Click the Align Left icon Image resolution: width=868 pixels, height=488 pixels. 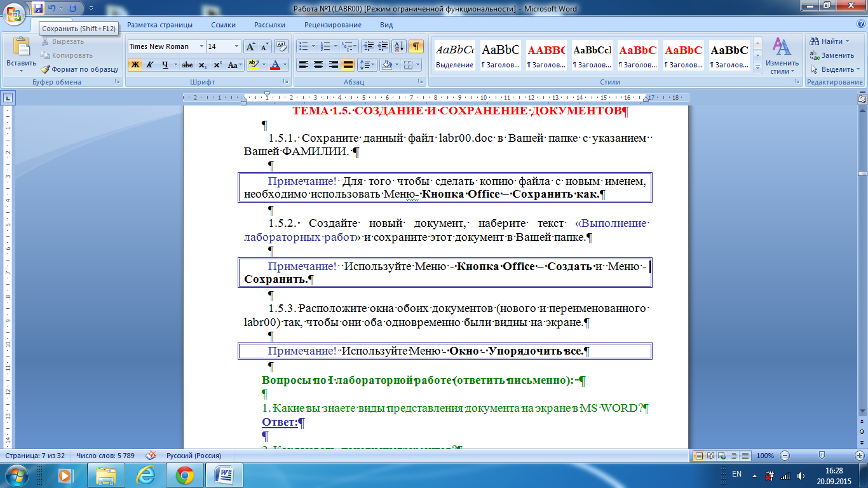pyautogui.click(x=304, y=65)
